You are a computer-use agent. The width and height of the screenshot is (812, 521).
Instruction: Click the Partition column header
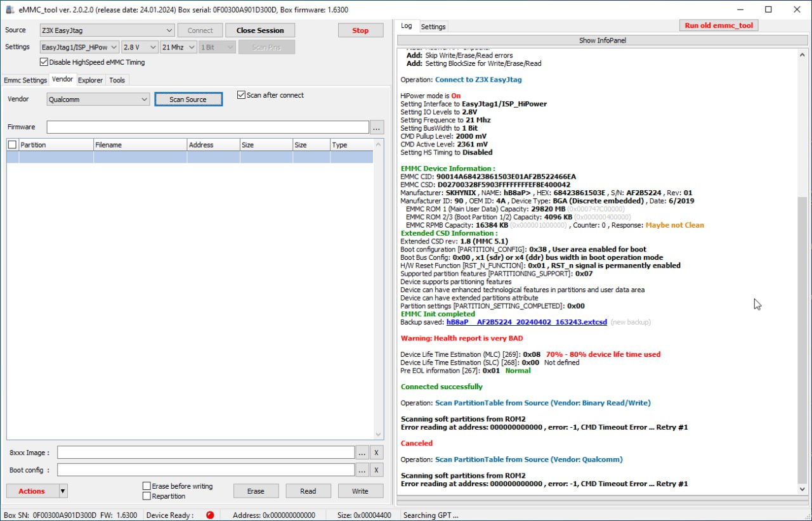point(56,145)
